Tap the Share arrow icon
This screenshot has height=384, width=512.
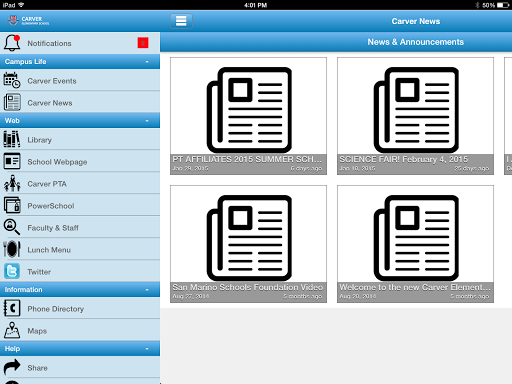pos(12,367)
